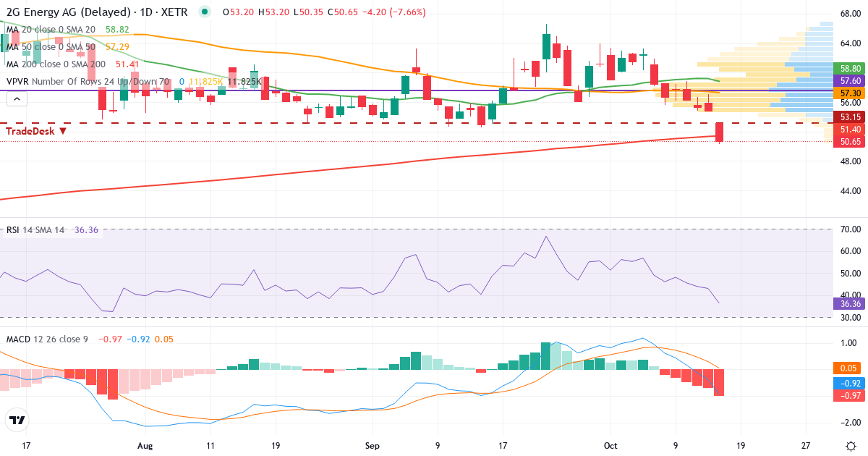This screenshot has width=868, height=456.
Task: Click the −2.00 MACD scale label
Action: (850, 422)
